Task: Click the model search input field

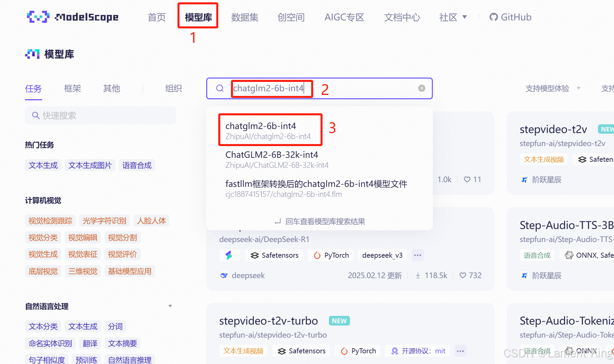Action: click(x=320, y=88)
